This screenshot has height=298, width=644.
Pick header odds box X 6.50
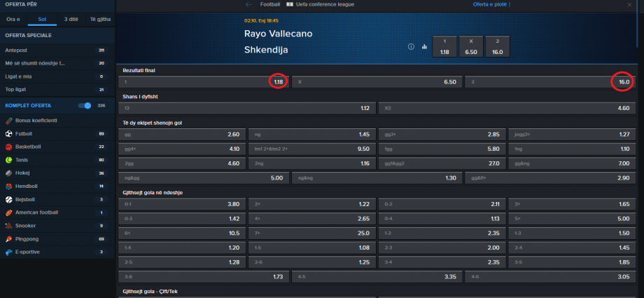(x=471, y=46)
